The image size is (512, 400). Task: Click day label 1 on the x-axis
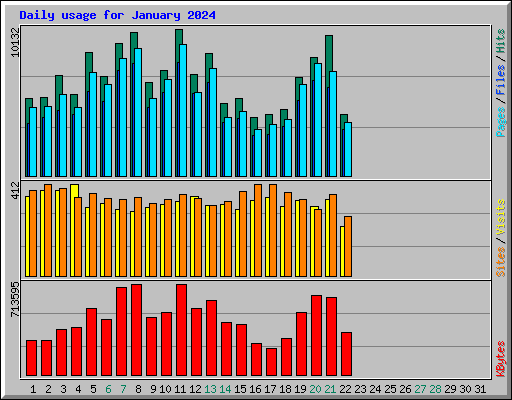(x=33, y=389)
